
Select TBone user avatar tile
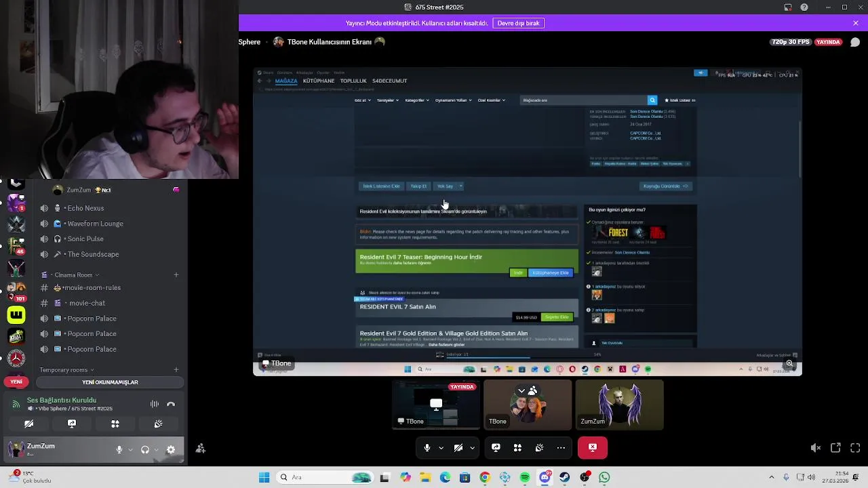528,405
